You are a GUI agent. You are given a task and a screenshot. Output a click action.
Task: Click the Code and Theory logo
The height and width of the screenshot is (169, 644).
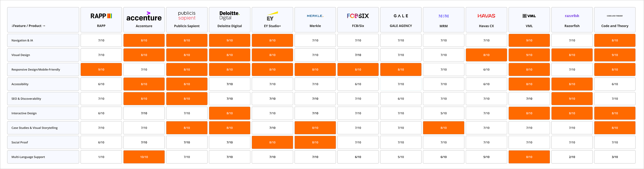615,16
